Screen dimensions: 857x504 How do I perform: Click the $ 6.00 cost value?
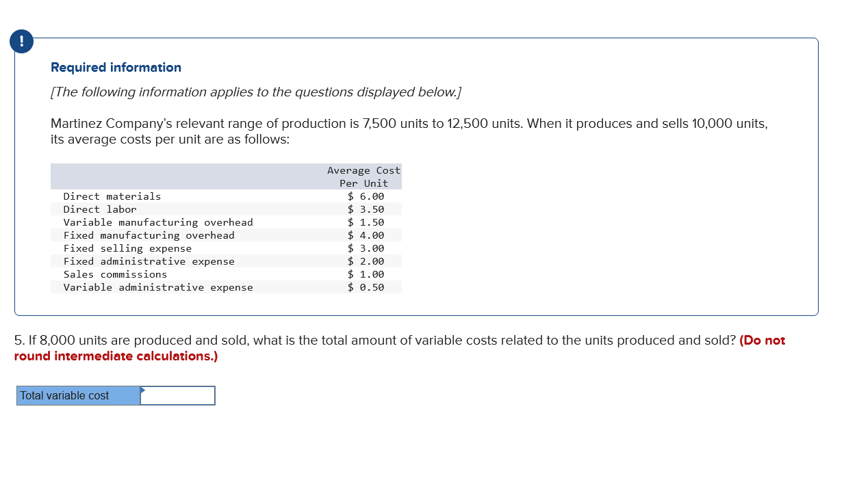pyautogui.click(x=366, y=196)
